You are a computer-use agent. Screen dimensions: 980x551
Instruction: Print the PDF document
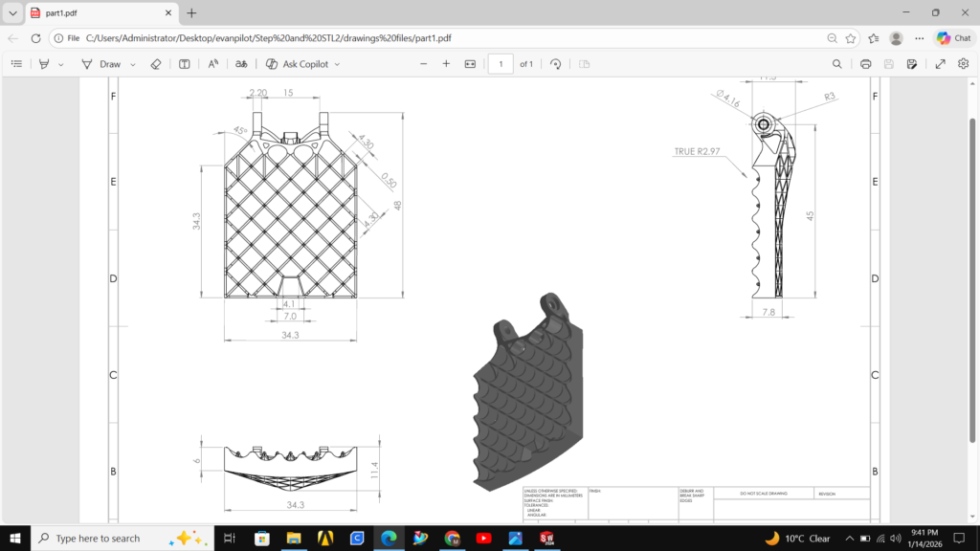pos(865,64)
